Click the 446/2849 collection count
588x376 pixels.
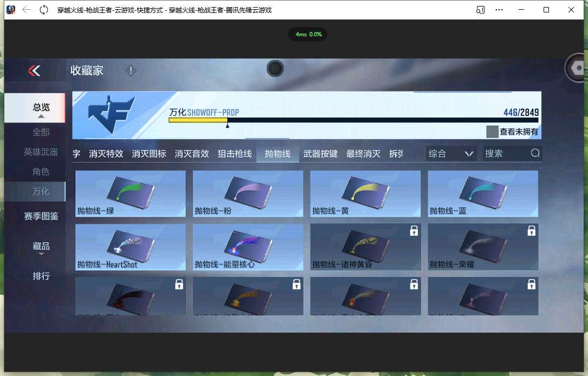[x=521, y=112]
